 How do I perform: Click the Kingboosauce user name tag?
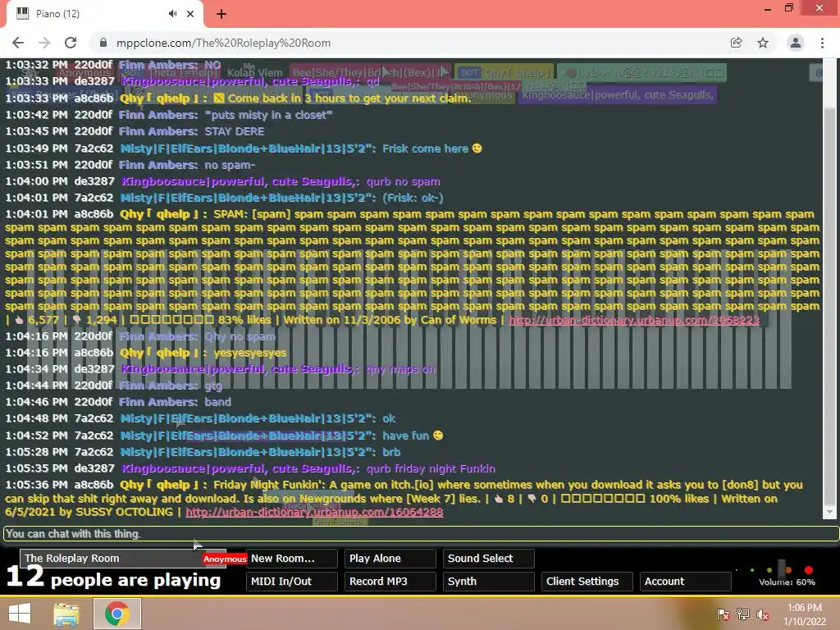[617, 95]
